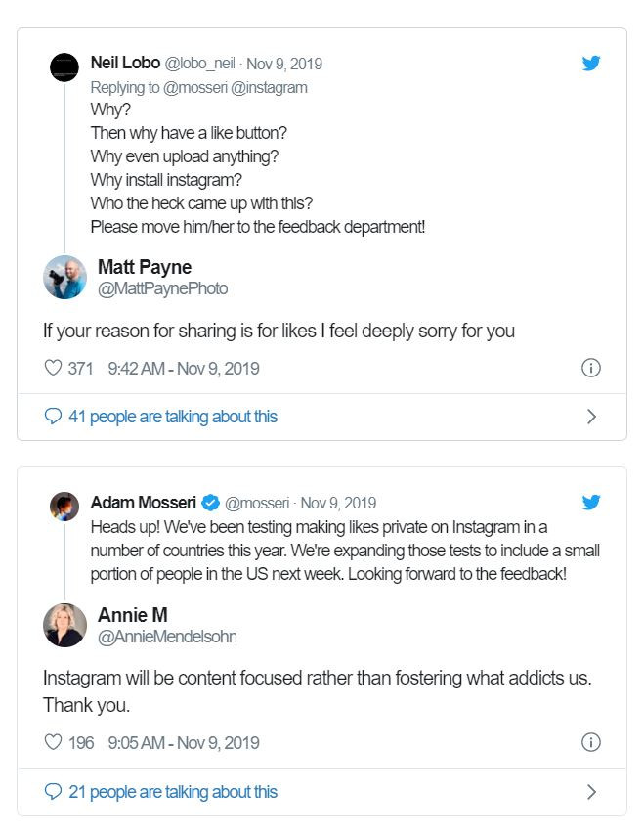643x840 pixels.
Task: Click Twitter bird icon on Adam Mosseri tweet
Action: pos(591,503)
